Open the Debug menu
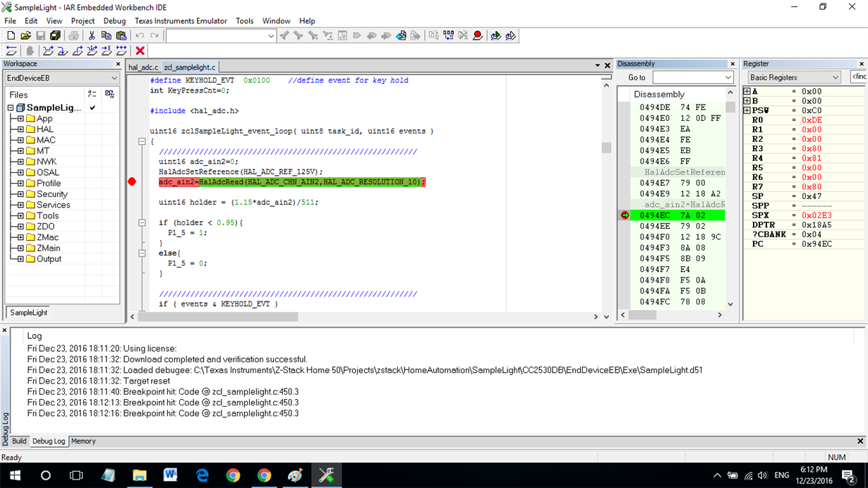 coord(114,21)
